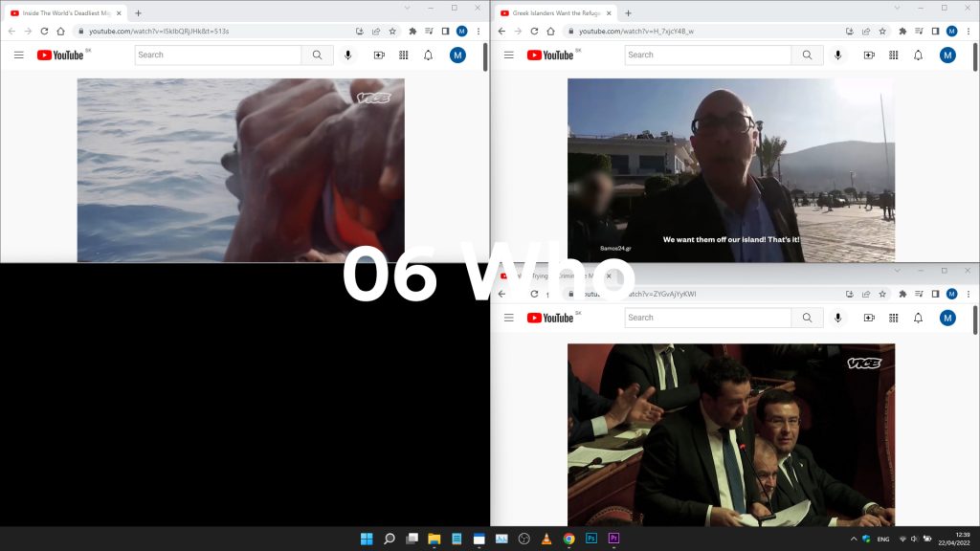Toggle side panel icon in Greek Islanders window toolbar

pos(936,32)
